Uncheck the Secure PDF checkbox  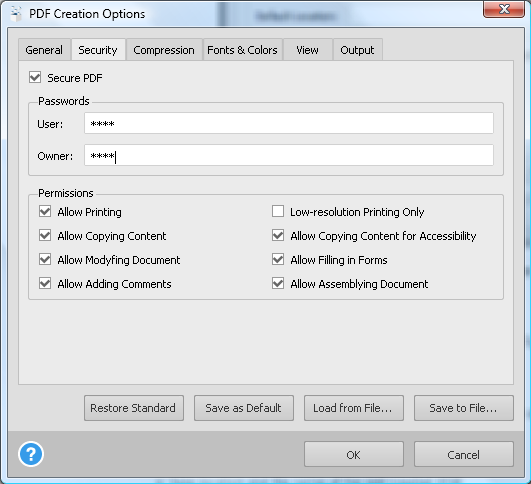coord(35,77)
